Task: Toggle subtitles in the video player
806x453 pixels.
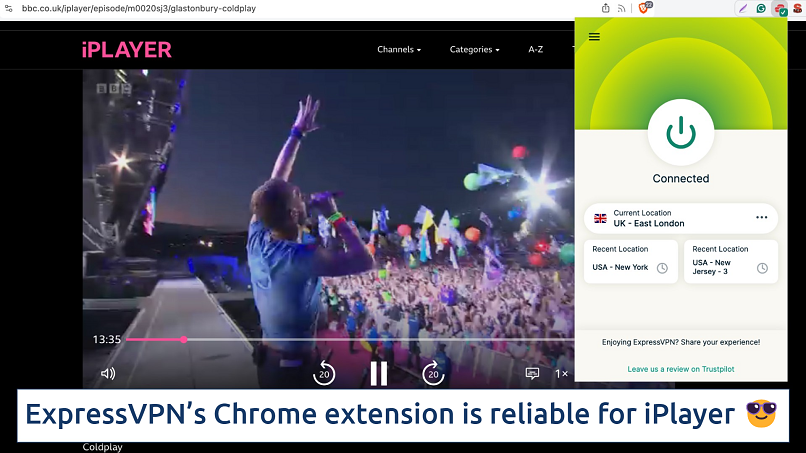Action: pyautogui.click(x=532, y=373)
